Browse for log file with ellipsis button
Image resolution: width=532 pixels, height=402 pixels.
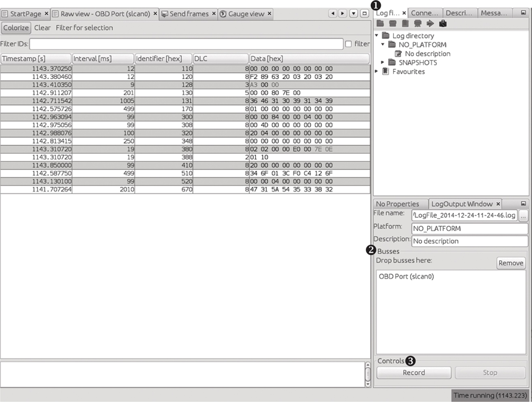[523, 216]
